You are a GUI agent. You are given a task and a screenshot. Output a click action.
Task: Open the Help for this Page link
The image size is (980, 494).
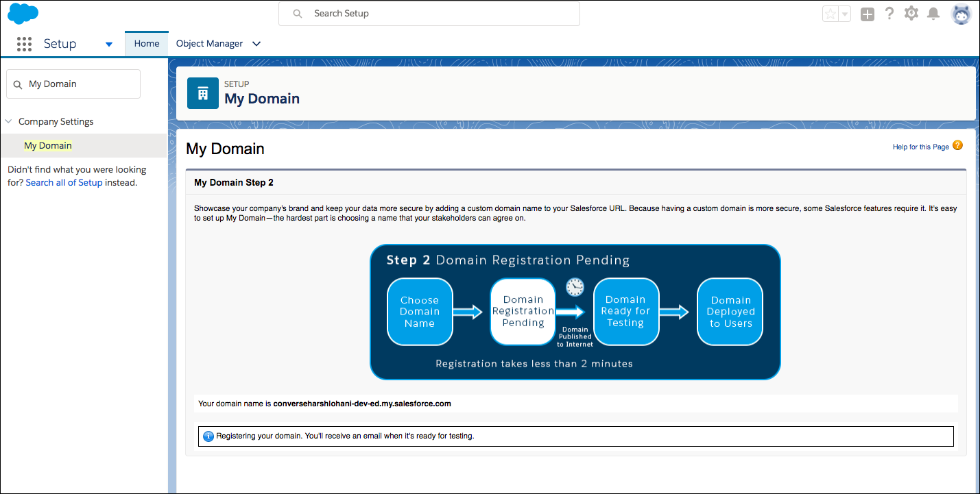click(x=920, y=147)
